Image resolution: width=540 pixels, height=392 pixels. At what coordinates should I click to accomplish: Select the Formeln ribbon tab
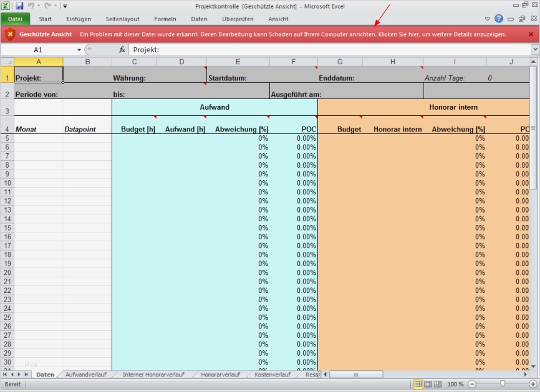(x=165, y=19)
